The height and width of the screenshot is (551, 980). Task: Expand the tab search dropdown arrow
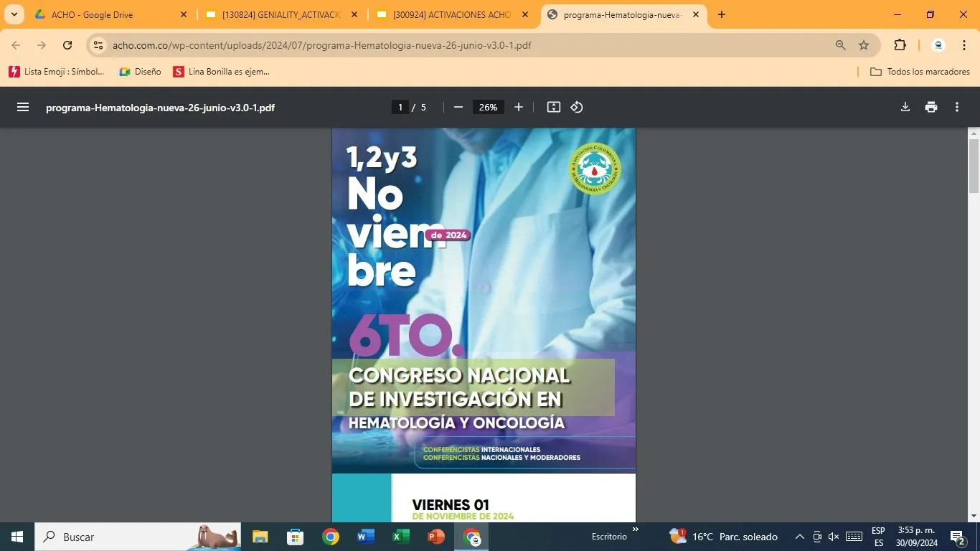click(x=14, y=14)
